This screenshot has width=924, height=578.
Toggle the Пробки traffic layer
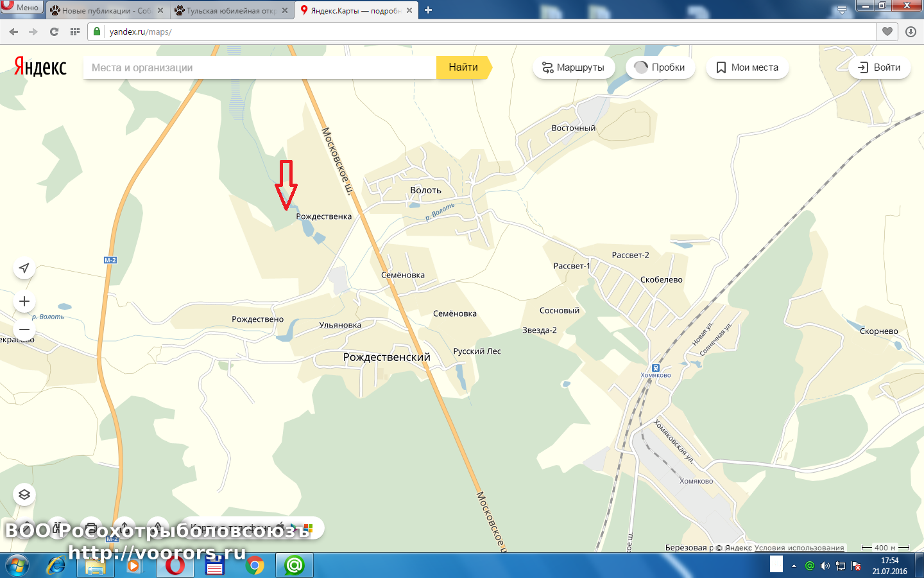click(660, 67)
